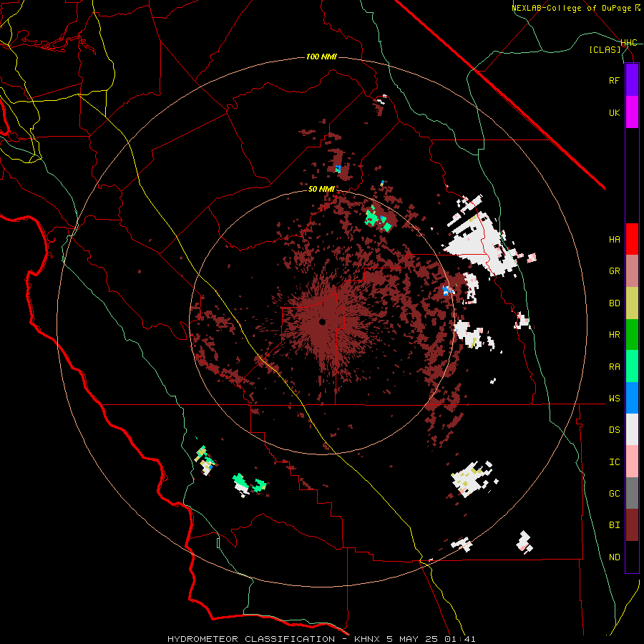This screenshot has width=644, height=644.
Task: Click the UK legend label
Action: 614,113
